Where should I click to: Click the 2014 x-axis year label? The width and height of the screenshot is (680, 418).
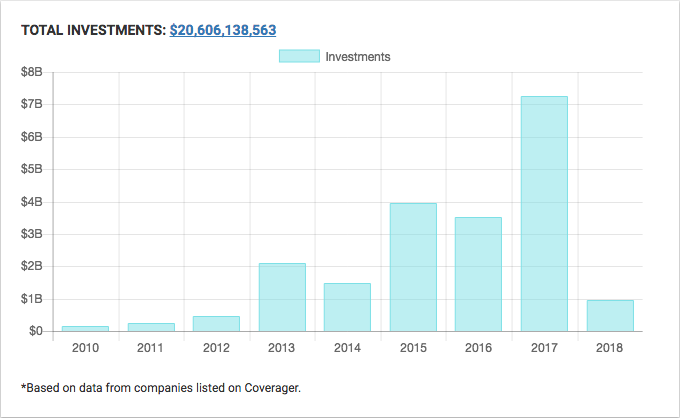[347, 348]
